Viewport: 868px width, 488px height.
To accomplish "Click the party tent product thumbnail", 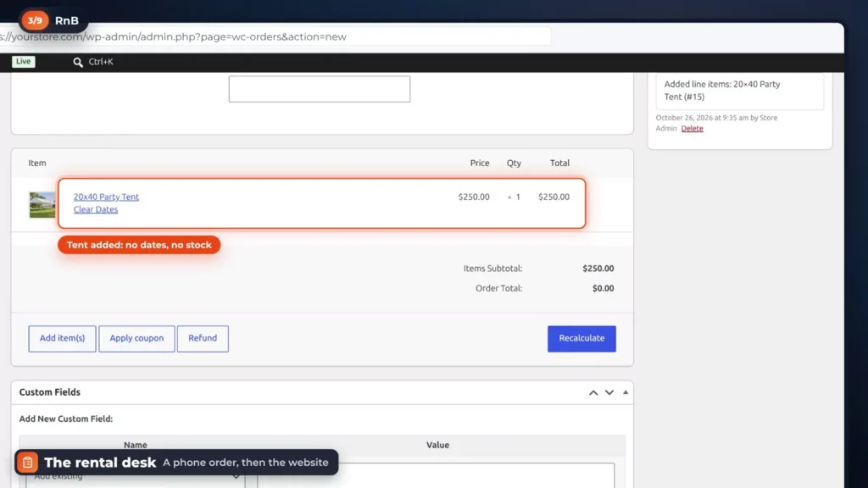I will (42, 205).
